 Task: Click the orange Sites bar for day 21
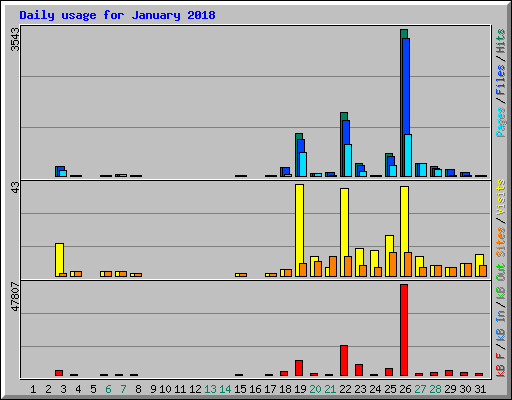click(x=333, y=266)
